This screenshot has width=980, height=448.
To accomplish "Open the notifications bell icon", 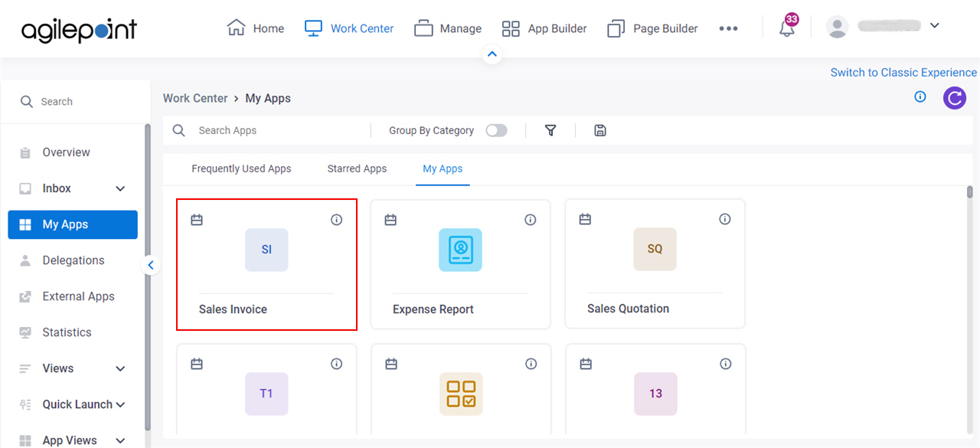I will point(787,28).
